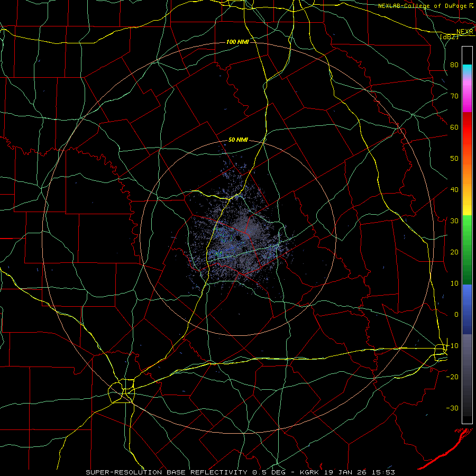Click the 40 dBZ value on legend
476x476 pixels.
click(x=454, y=190)
